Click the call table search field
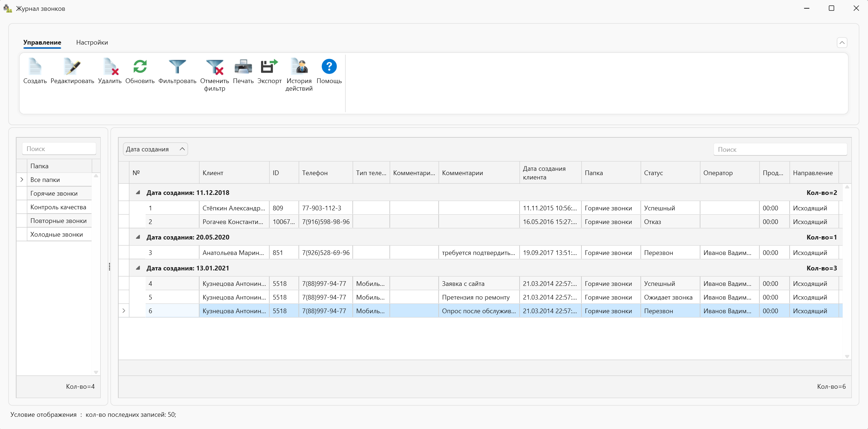The height and width of the screenshot is (429, 868). [x=780, y=150]
